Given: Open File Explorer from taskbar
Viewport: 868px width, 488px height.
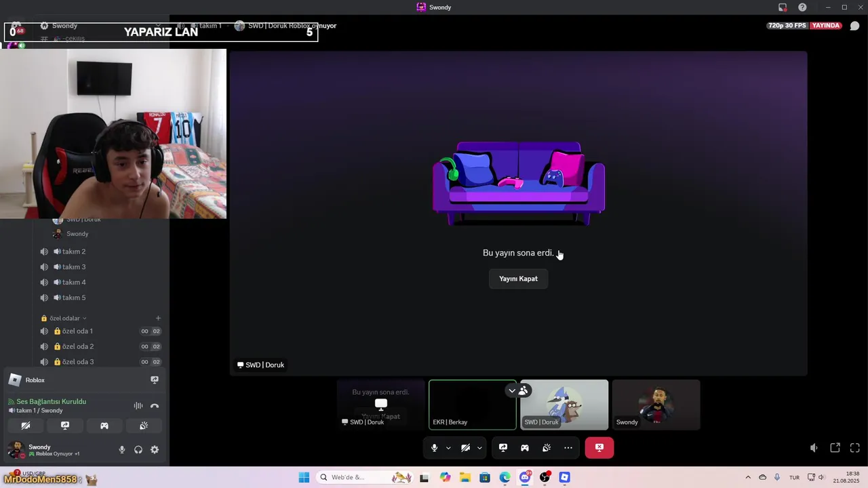Looking at the screenshot, I should (465, 478).
